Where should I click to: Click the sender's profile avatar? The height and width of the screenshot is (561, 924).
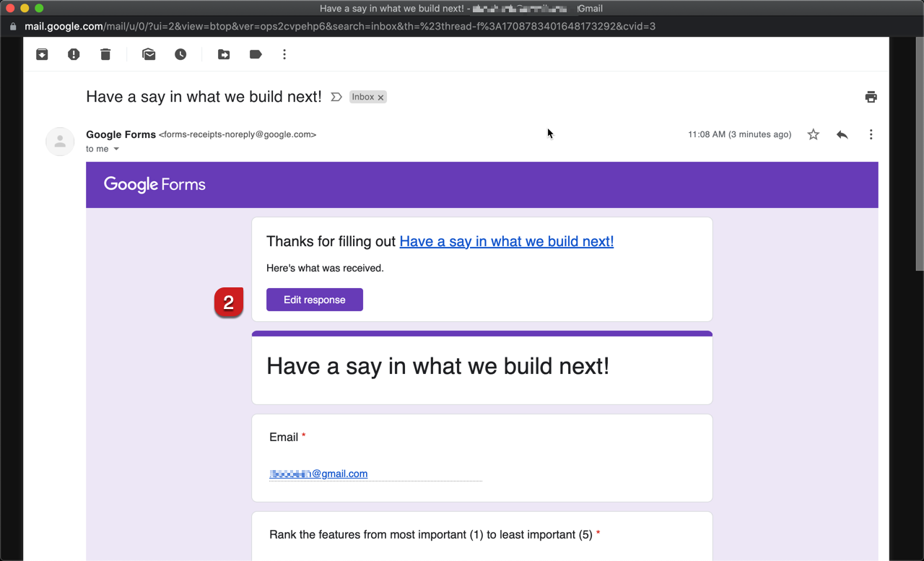[x=60, y=142]
